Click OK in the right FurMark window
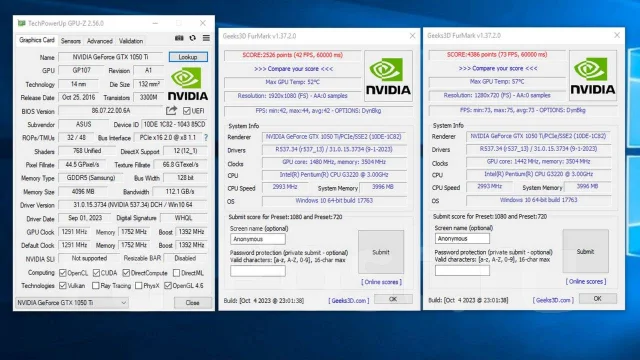This screenshot has width=640, height=360. 598,299
